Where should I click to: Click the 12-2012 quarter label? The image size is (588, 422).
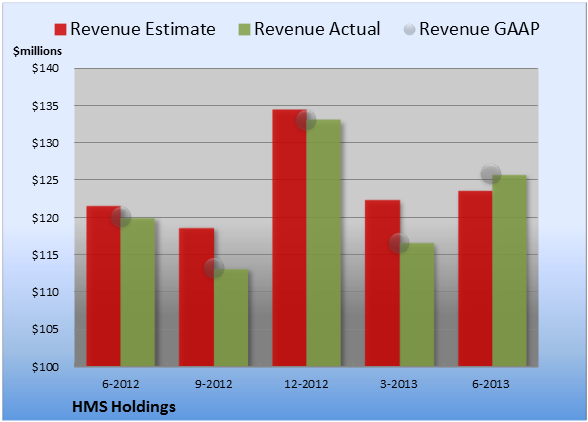point(306,384)
